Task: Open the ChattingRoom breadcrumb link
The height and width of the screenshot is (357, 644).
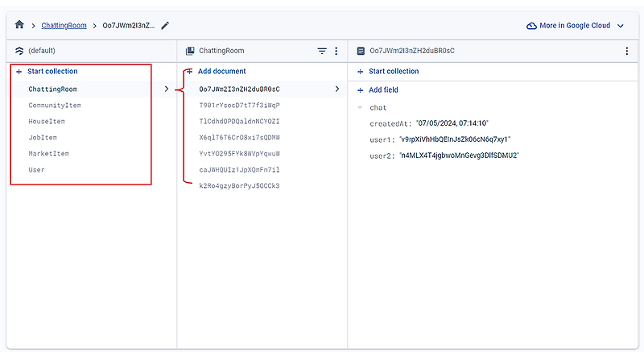Action: click(x=64, y=26)
